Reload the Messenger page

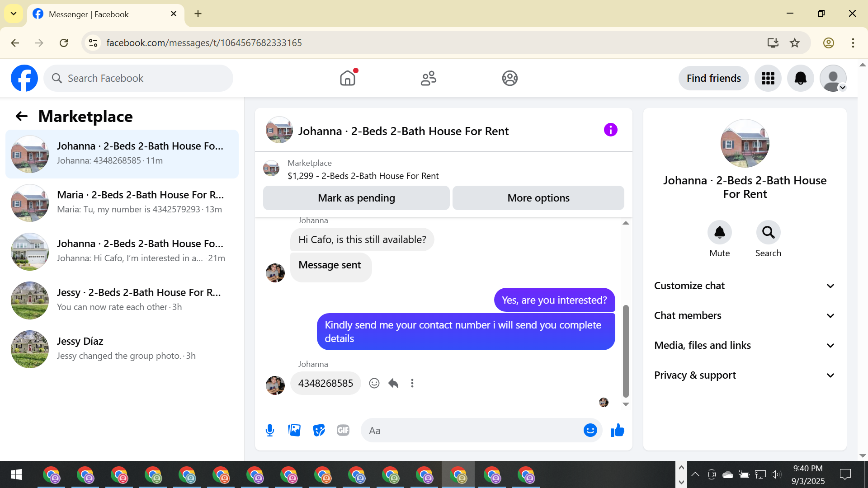pos(64,43)
